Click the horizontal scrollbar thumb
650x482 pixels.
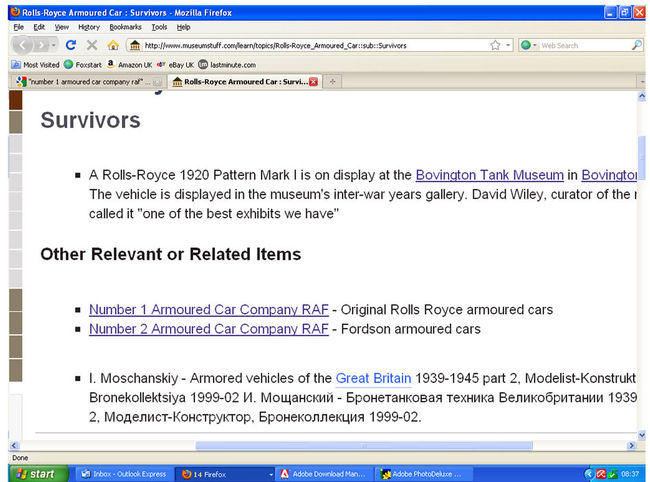[364, 446]
